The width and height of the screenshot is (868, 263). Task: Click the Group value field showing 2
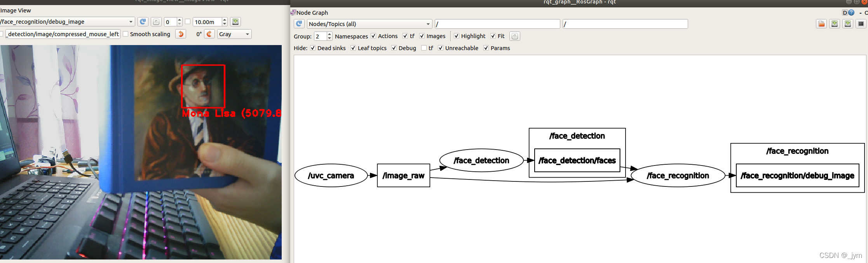(321, 37)
